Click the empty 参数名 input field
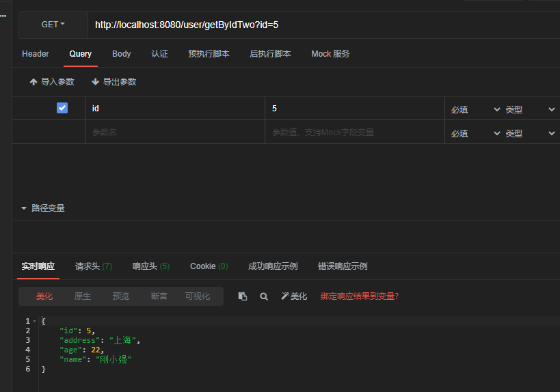560x392 pixels. 174,132
